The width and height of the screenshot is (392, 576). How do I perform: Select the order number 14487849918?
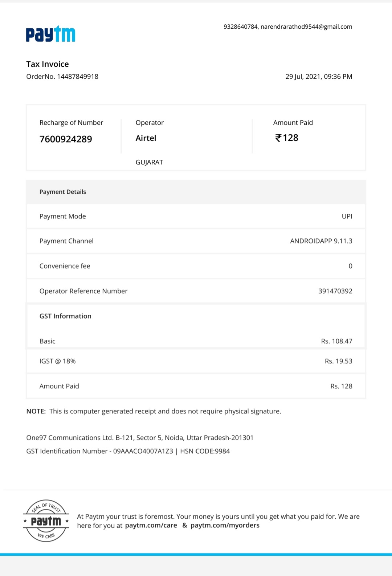click(77, 77)
